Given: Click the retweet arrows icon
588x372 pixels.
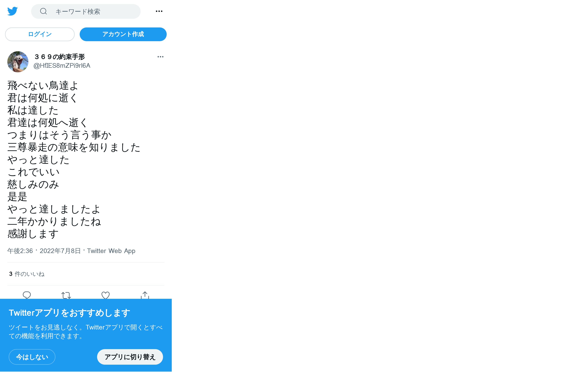Looking at the screenshot, I should pyautogui.click(x=66, y=295).
